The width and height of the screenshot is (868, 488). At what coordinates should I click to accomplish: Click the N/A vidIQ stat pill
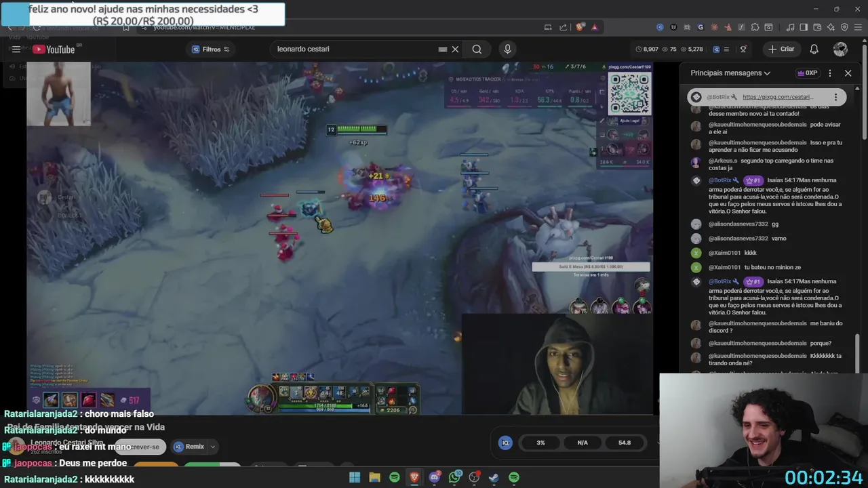583,443
